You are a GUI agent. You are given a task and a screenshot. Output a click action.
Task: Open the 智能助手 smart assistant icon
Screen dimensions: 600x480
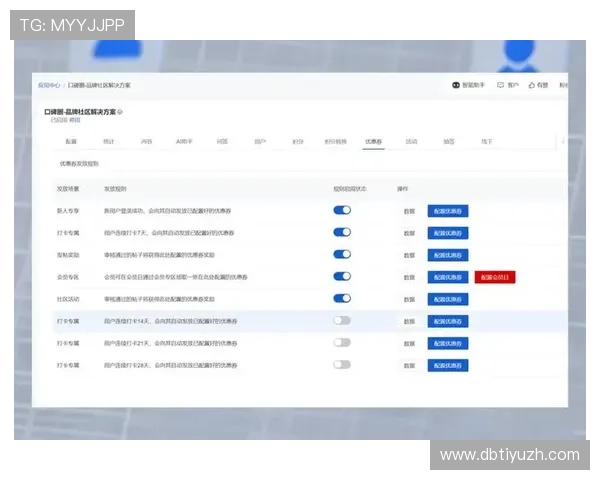(456, 86)
